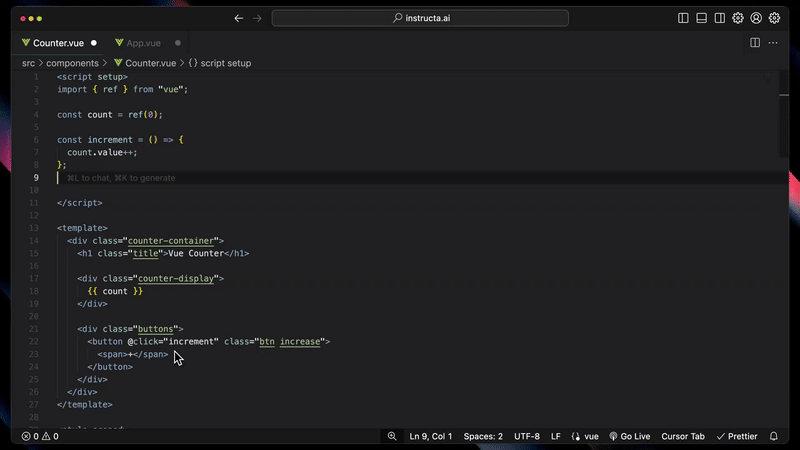The height and width of the screenshot is (450, 800).
Task: Click the Ln 9, Col 1 indicator
Action: [x=431, y=436]
